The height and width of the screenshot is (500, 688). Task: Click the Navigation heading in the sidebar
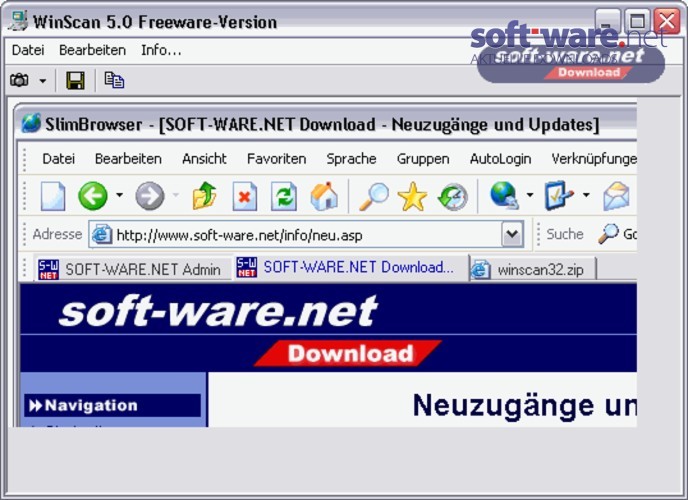point(112,405)
